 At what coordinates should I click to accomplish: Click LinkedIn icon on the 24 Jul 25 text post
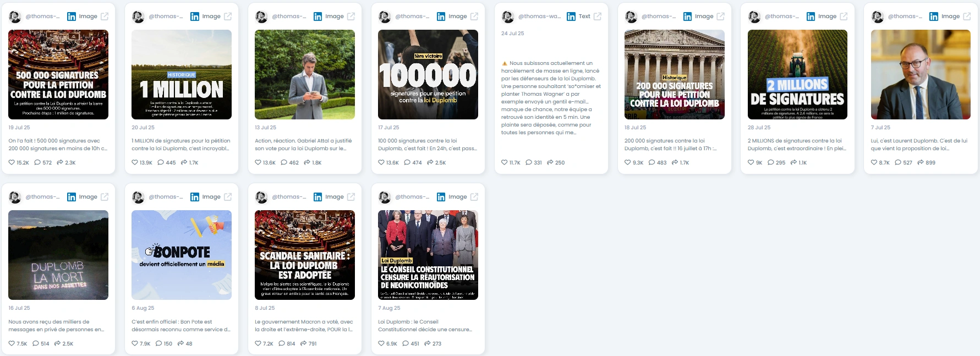[571, 17]
